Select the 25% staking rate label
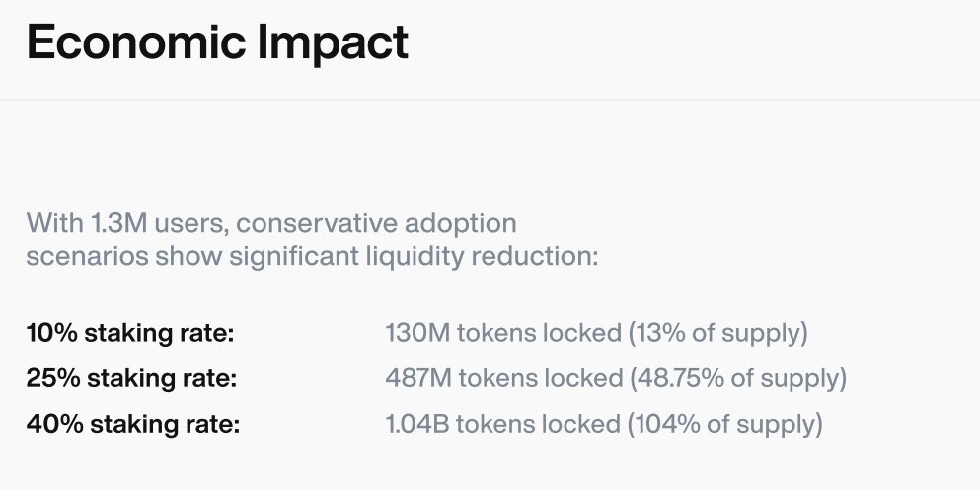This screenshot has height=490, width=980. click(131, 378)
